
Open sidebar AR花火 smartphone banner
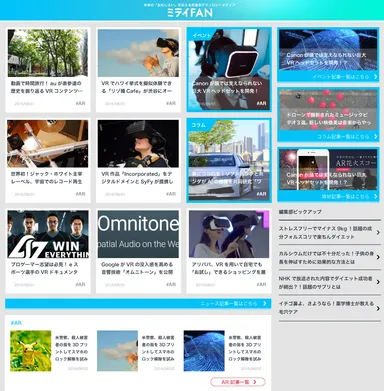tap(328, 170)
